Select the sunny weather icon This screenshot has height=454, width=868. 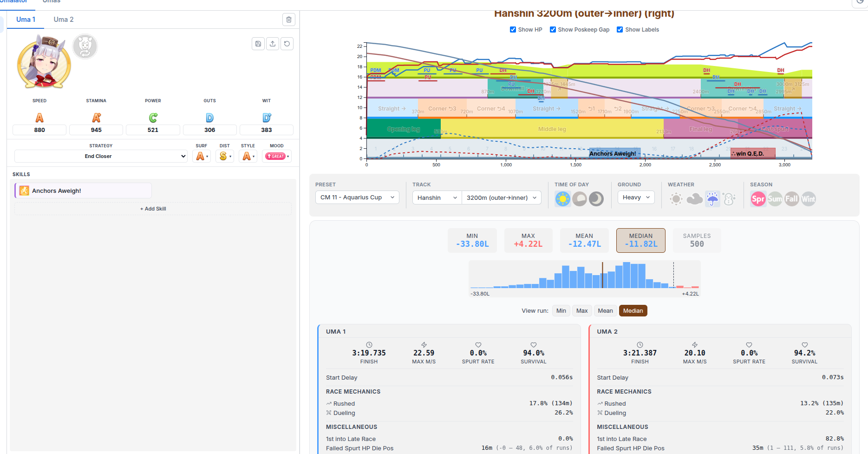point(676,199)
